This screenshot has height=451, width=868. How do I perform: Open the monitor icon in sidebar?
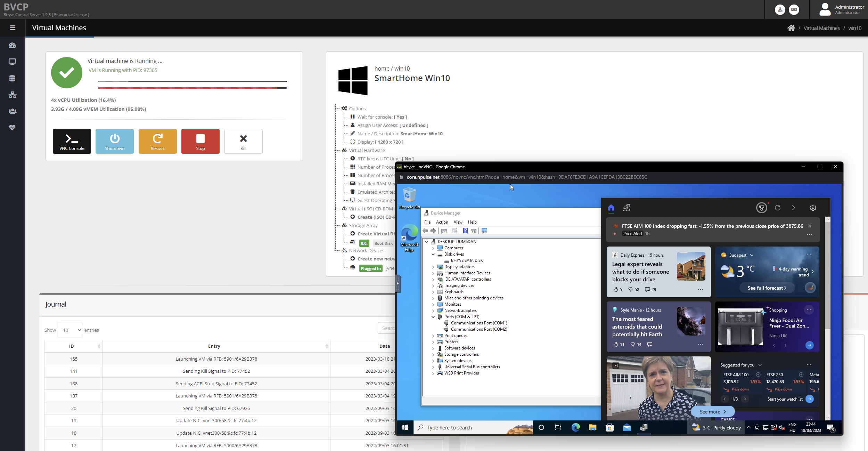click(12, 62)
